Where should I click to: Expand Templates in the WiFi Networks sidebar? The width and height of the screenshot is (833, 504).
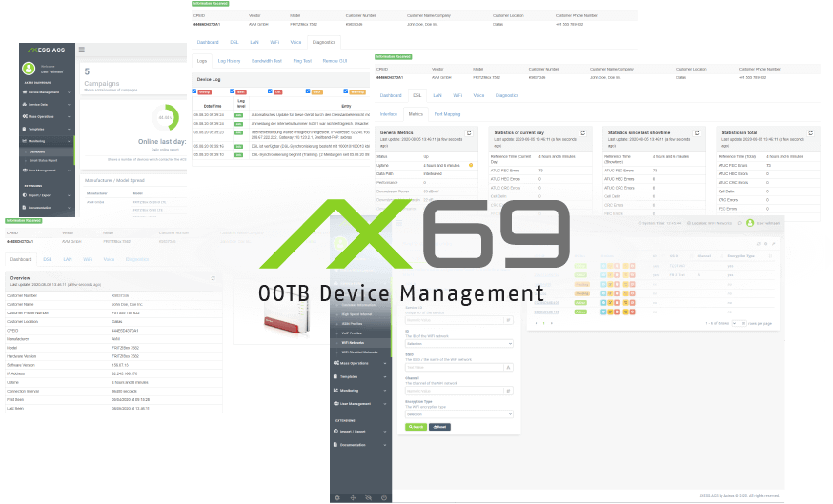tap(360, 377)
